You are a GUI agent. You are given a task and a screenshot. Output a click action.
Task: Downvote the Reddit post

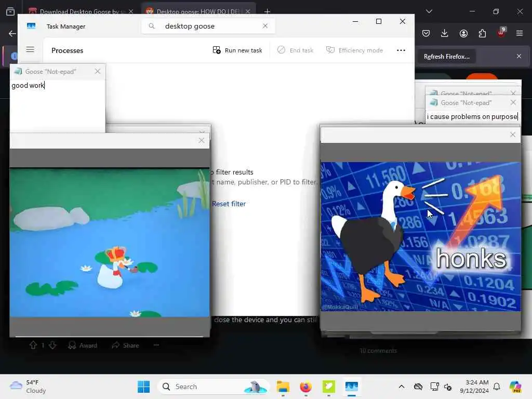point(52,345)
